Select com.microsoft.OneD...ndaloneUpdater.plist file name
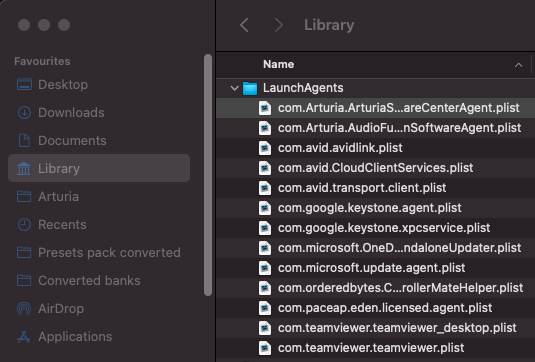The image size is (535, 362). 400,248
